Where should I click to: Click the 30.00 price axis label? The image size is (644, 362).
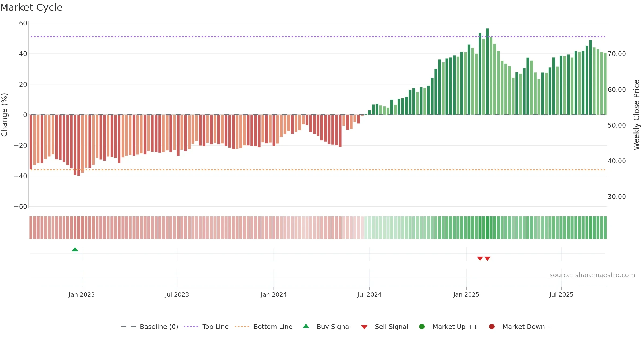(x=617, y=197)
